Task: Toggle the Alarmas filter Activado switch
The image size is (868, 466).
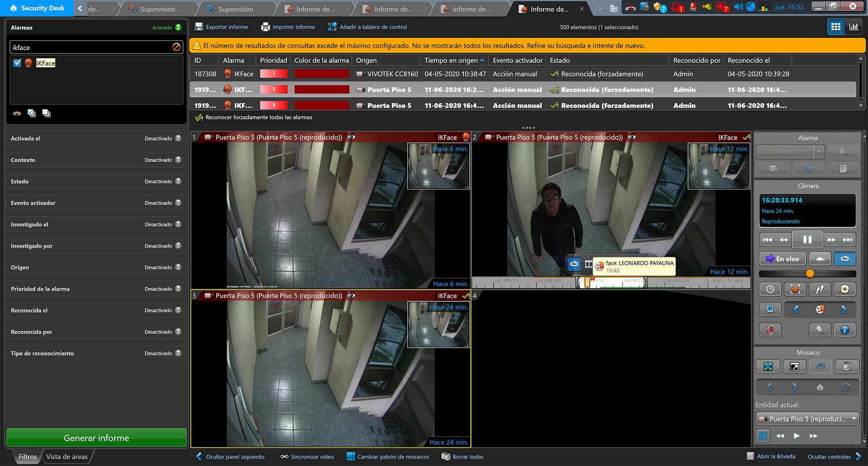Action: click(x=178, y=28)
